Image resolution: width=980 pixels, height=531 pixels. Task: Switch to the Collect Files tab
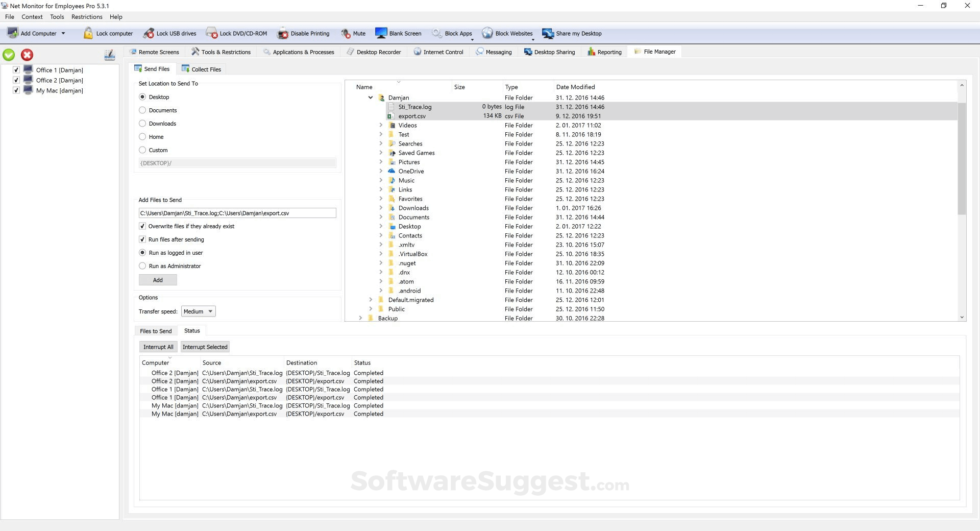(201, 69)
